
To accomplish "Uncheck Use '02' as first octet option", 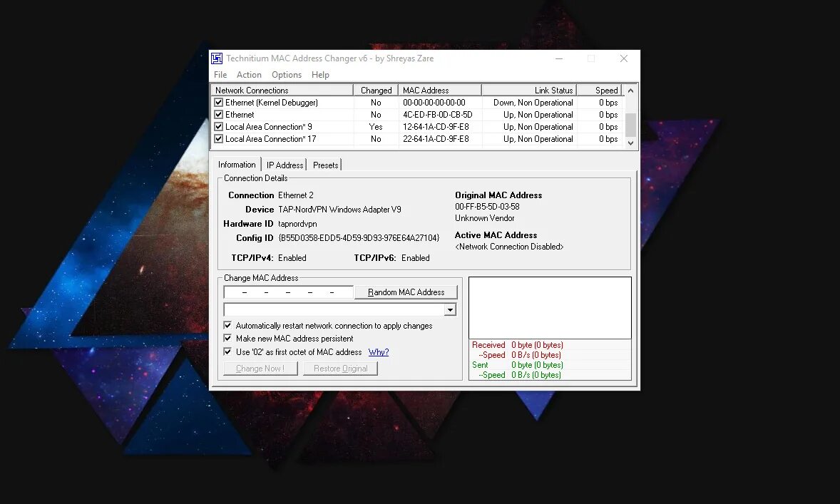I will click(227, 352).
